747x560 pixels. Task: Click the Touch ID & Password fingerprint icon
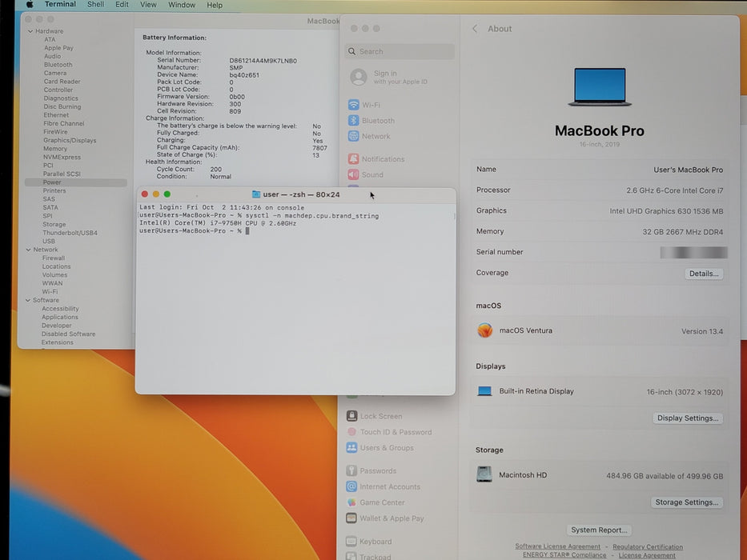tap(352, 431)
